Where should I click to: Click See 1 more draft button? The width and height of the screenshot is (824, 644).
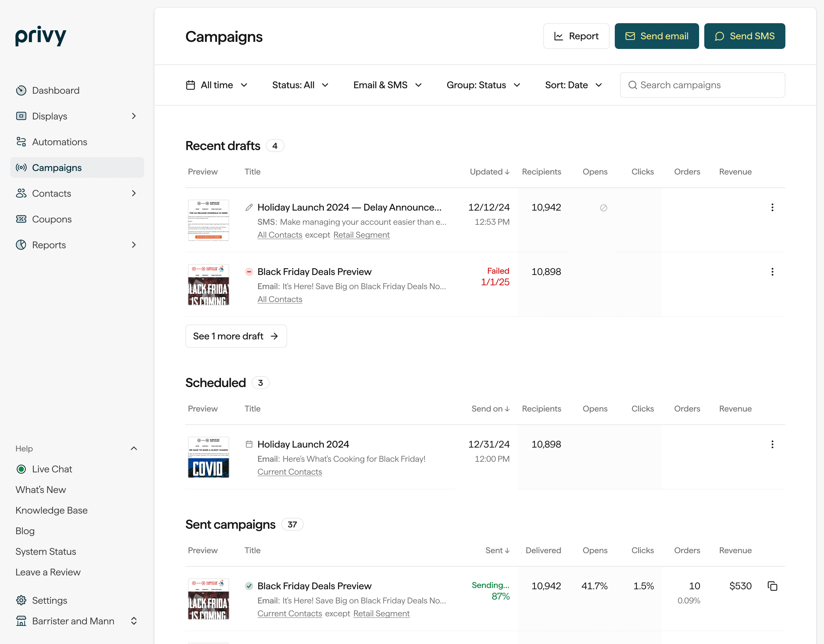point(236,336)
